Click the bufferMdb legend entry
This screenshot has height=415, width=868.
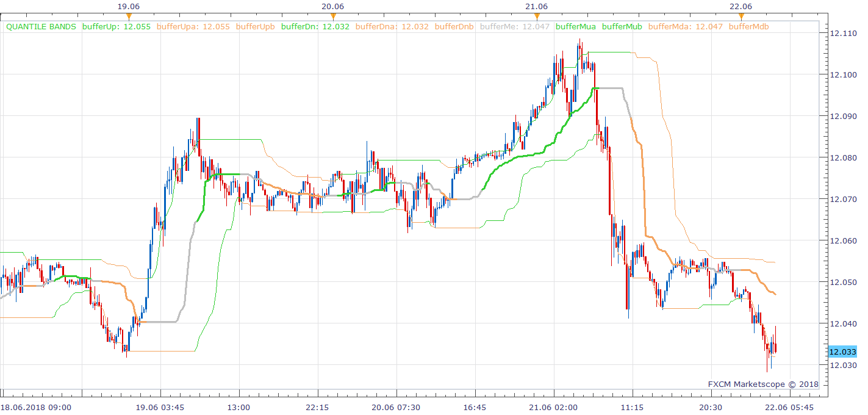(x=748, y=27)
